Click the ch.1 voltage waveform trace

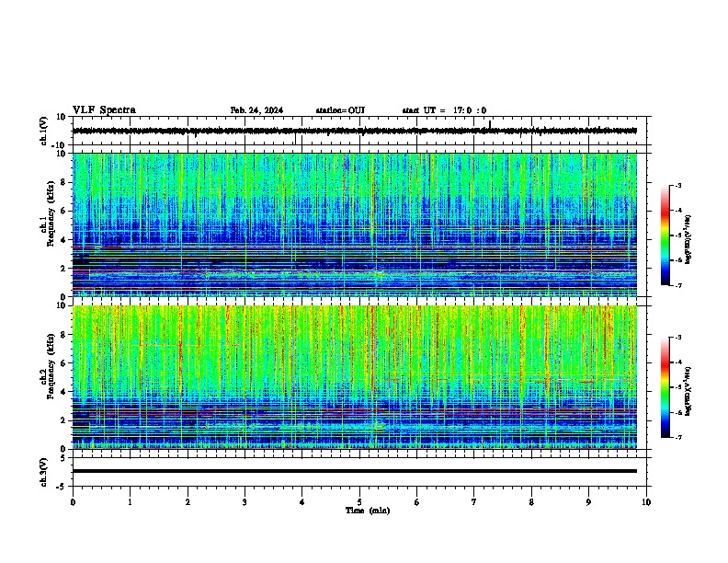point(355,131)
